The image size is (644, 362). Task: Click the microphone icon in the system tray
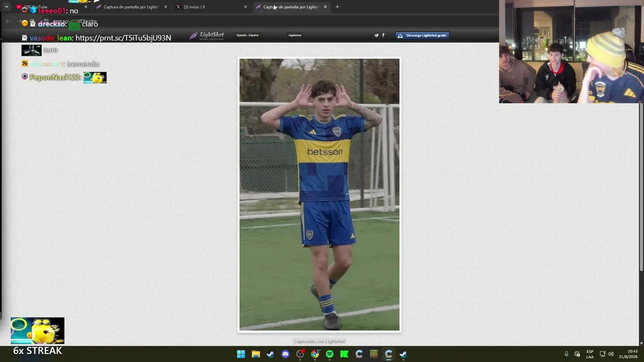[x=566, y=354]
